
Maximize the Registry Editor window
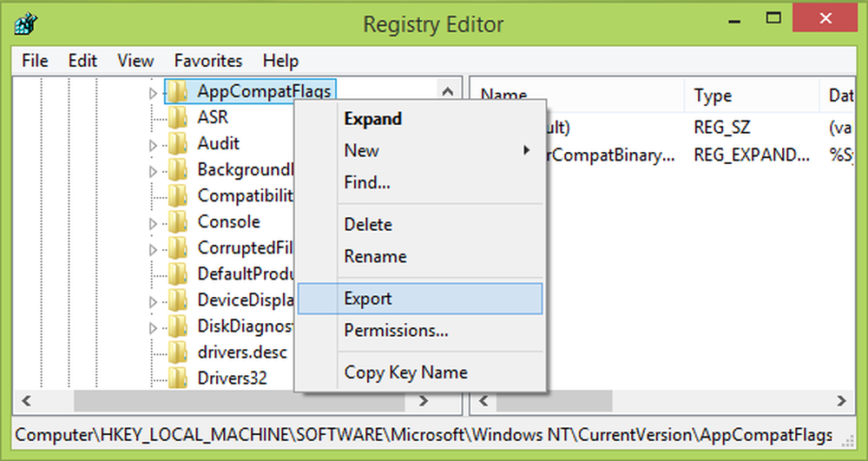(773, 18)
